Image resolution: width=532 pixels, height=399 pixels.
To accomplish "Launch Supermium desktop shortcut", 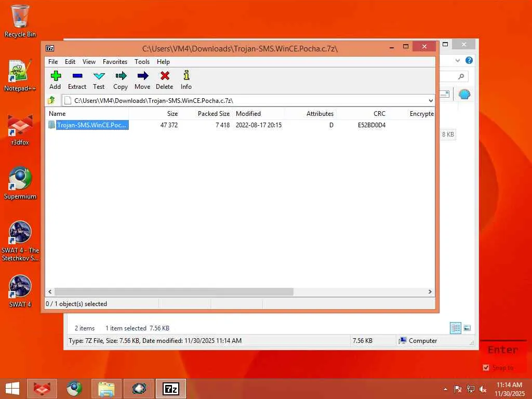I will [x=20, y=183].
